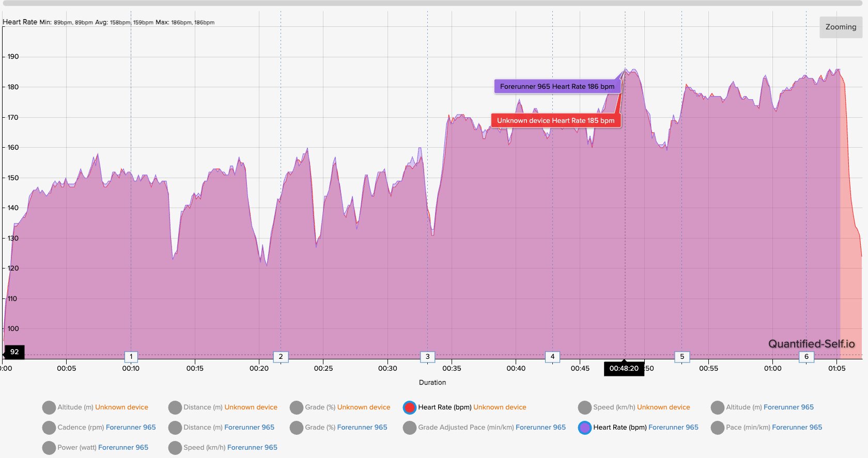The height and width of the screenshot is (458, 868).
Task: Click lap marker 1 on timeline
Action: point(131,357)
